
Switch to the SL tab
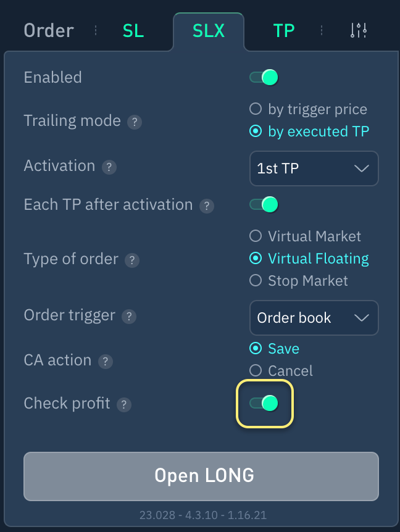click(133, 31)
